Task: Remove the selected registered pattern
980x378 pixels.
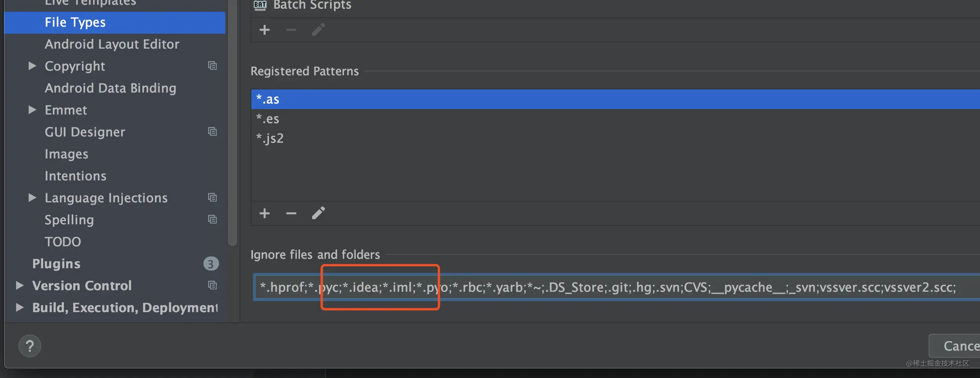Action: tap(291, 213)
